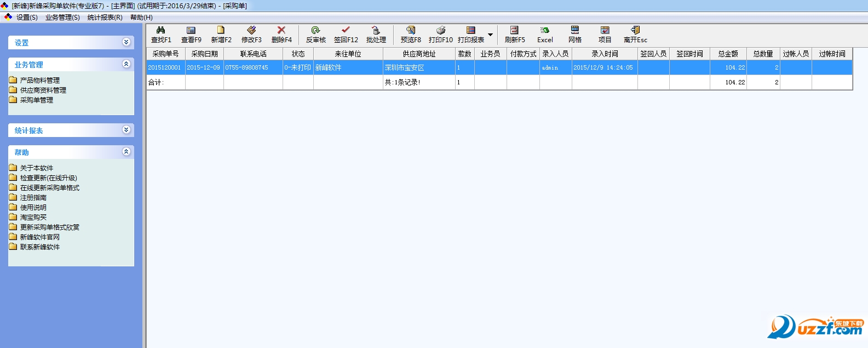The width and height of the screenshot is (868, 348).
Task: Click the 反审核 un-audit icon
Action: point(315,35)
